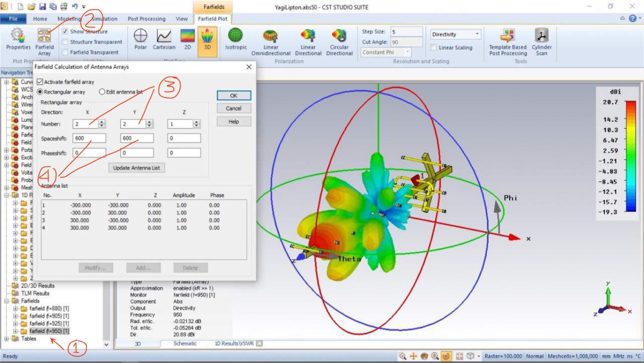This screenshot has height=363, width=644.
Task: Open the Quick Access Toolbar customize arrow
Action: coord(84,7)
